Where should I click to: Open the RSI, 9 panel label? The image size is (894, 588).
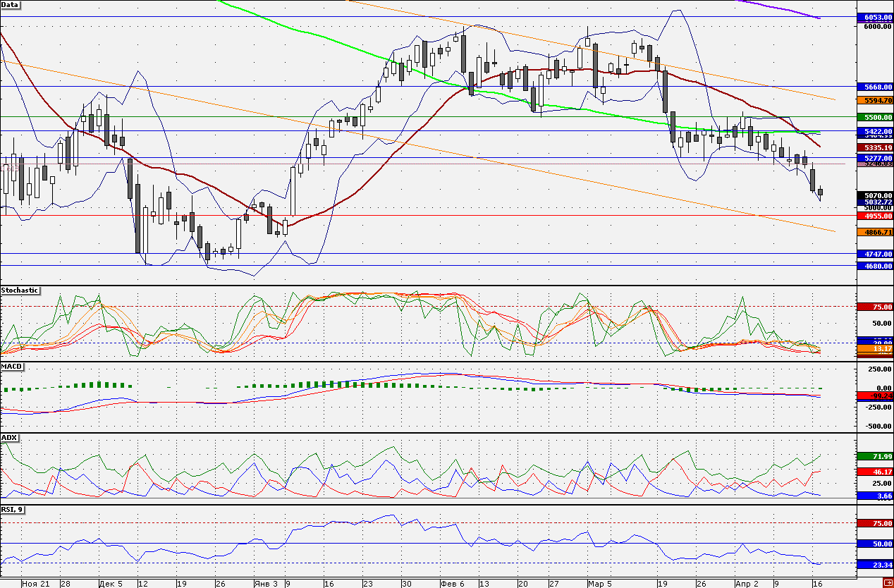tap(13, 509)
